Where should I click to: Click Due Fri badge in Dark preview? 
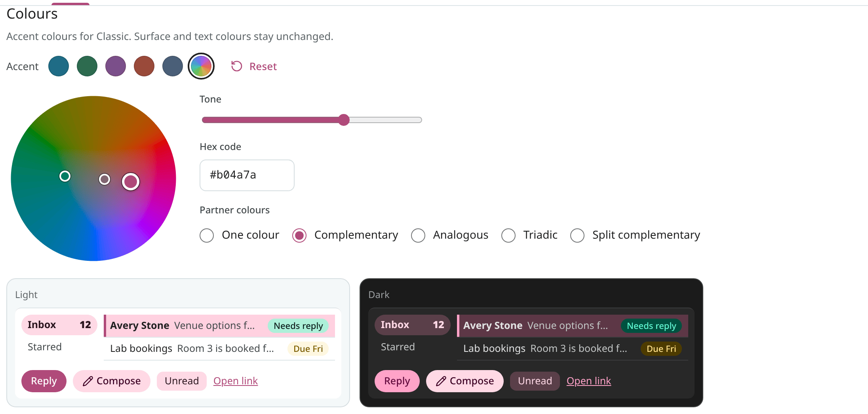click(661, 349)
